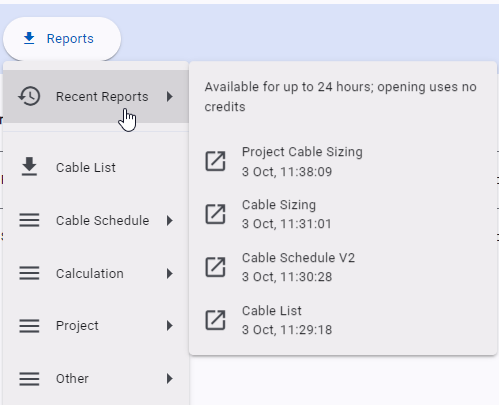
Task: Open the Cable Sizing recent report
Action: pos(343,214)
